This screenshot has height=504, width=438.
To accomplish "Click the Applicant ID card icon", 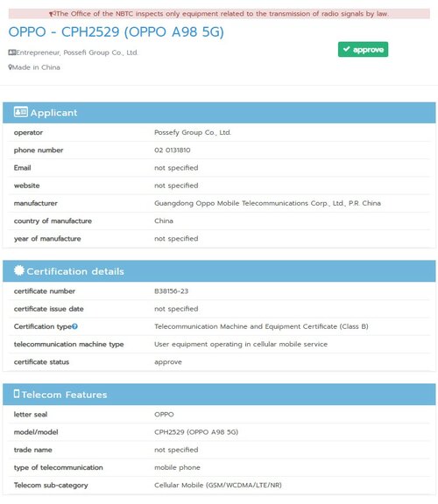I will (x=21, y=112).
